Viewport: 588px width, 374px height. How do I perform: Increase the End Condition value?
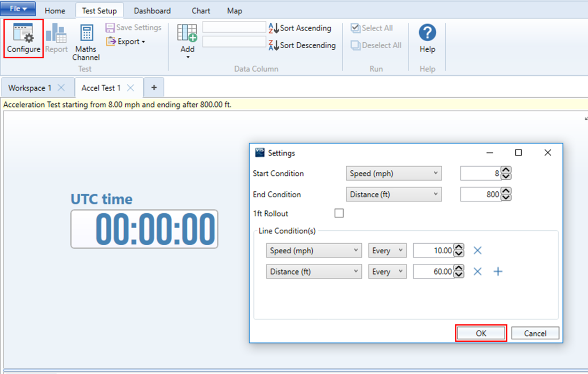[x=506, y=191]
